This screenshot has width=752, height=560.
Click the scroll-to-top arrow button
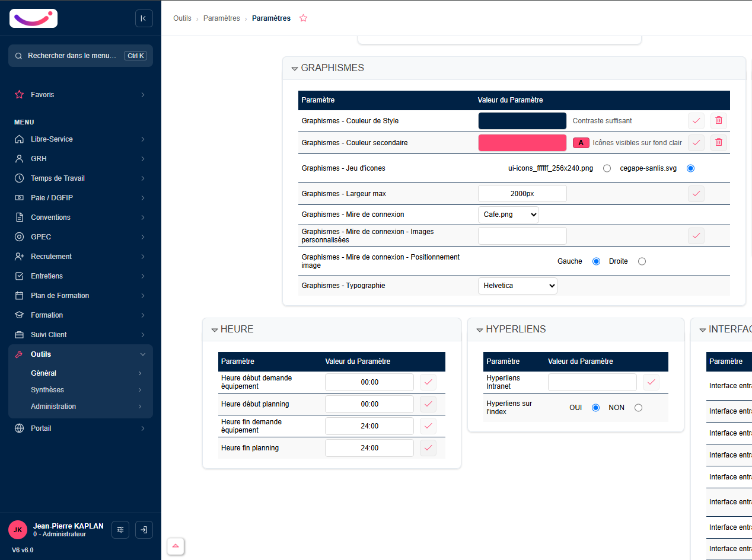(x=176, y=546)
